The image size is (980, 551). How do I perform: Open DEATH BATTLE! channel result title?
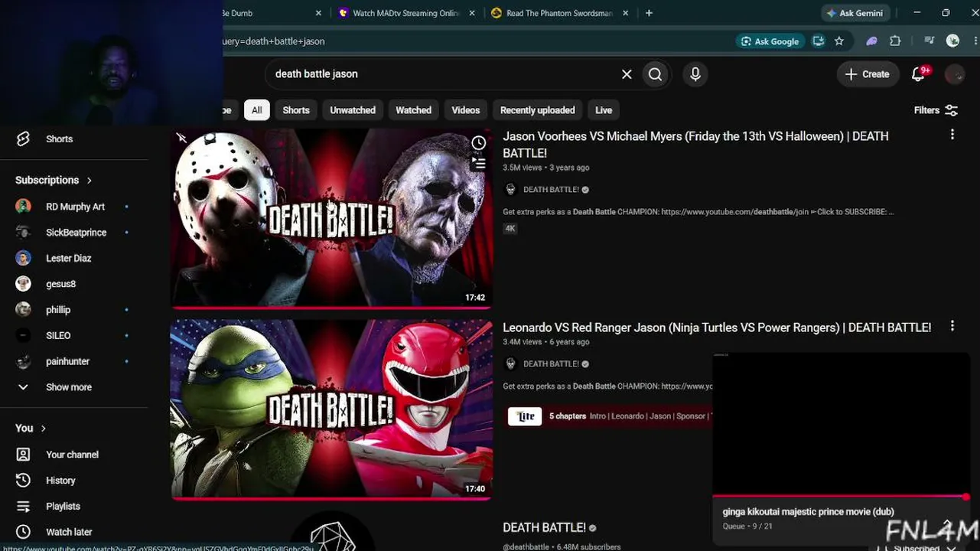[x=544, y=527]
